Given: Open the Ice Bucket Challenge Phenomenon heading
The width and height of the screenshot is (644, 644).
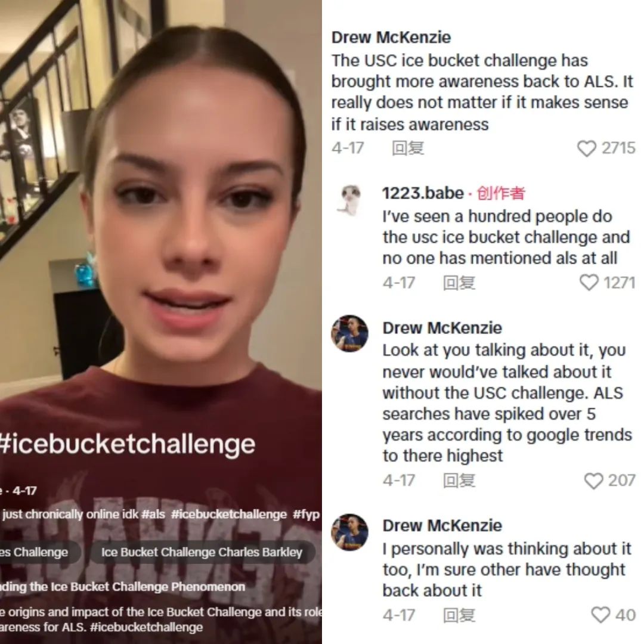Looking at the screenshot, I should click(x=122, y=587).
